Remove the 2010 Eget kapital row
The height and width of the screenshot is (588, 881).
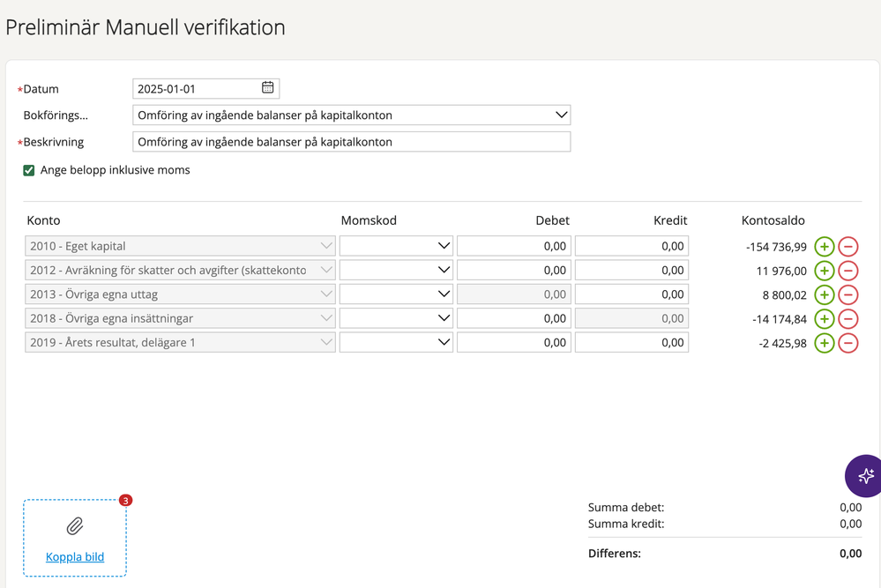tap(847, 247)
